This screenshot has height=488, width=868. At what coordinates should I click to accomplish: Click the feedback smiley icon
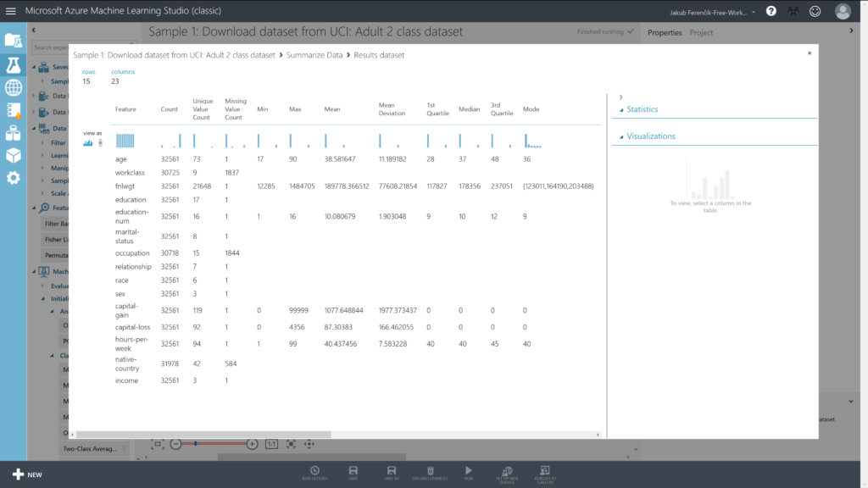(815, 11)
